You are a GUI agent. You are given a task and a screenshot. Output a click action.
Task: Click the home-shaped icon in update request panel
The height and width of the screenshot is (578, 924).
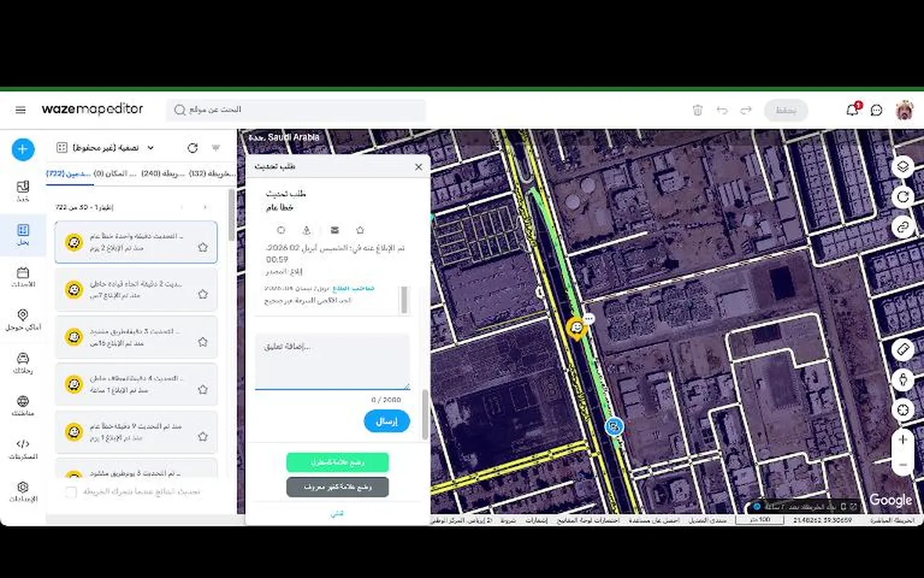pyautogui.click(x=360, y=230)
